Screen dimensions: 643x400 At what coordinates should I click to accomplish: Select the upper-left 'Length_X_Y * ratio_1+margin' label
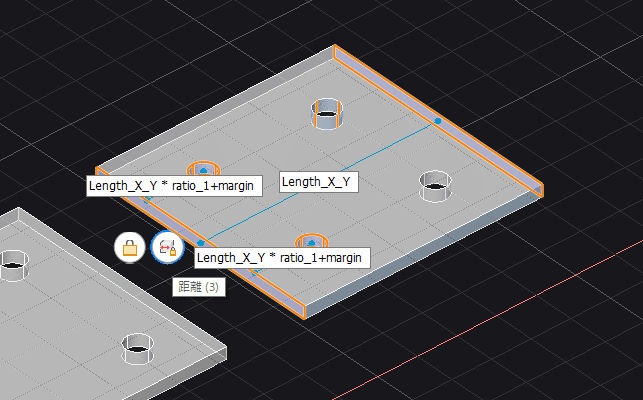click(x=174, y=186)
